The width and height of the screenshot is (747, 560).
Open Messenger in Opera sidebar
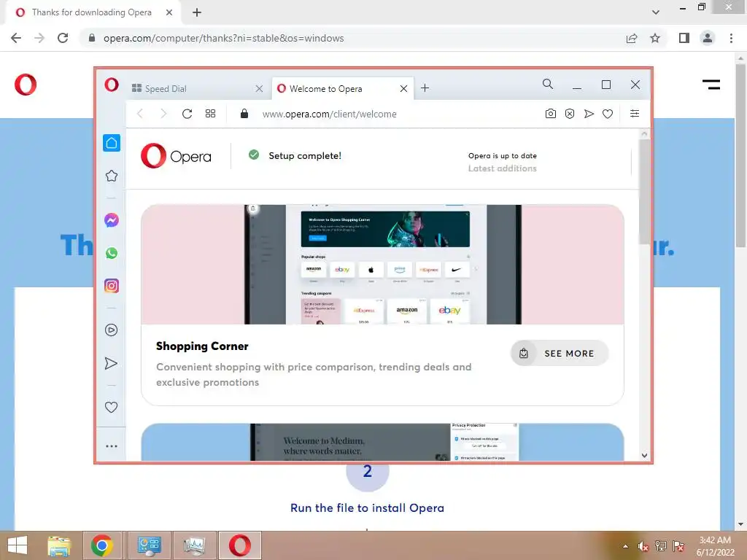pos(112,220)
